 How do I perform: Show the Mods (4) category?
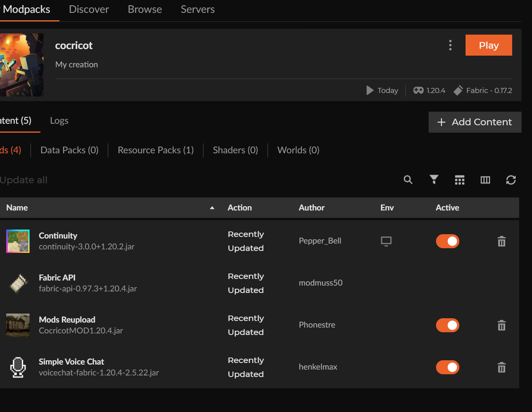click(x=10, y=150)
